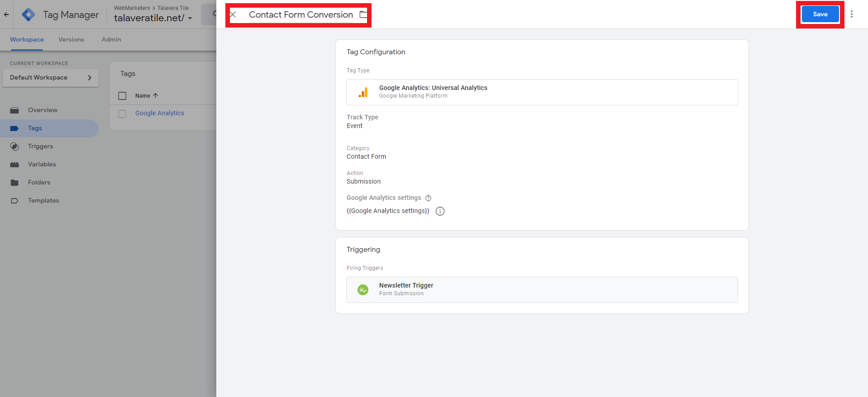The image size is (868, 397).
Task: Click the Newsletter Trigger form icon
Action: pyautogui.click(x=363, y=290)
